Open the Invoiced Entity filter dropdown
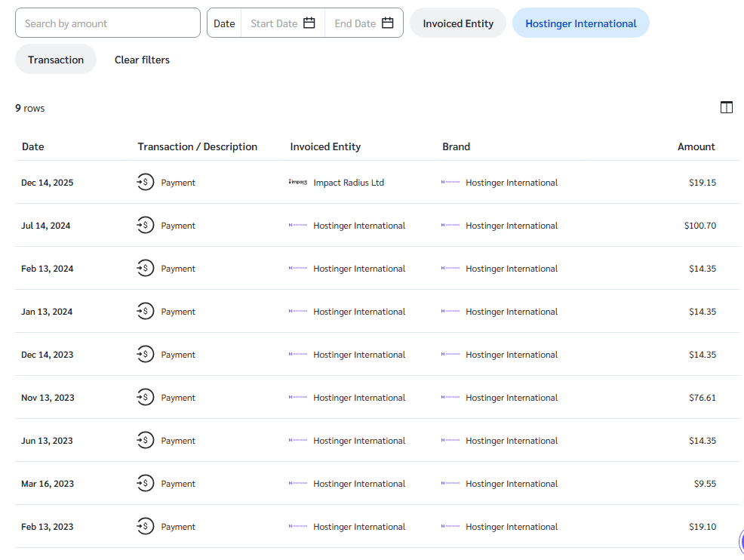Viewport: 744px width, 560px height. 458,23
